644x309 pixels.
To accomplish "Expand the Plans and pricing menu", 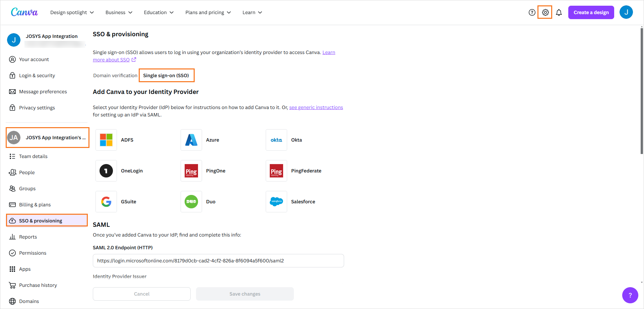I will [208, 12].
